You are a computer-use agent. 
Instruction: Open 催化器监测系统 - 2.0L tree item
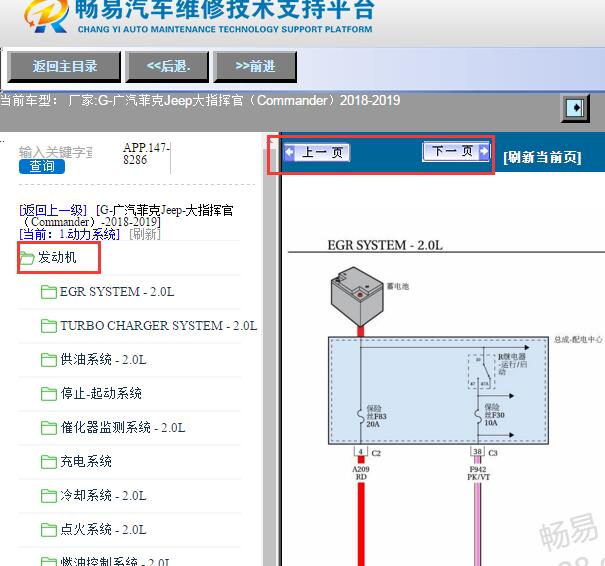tap(123, 427)
